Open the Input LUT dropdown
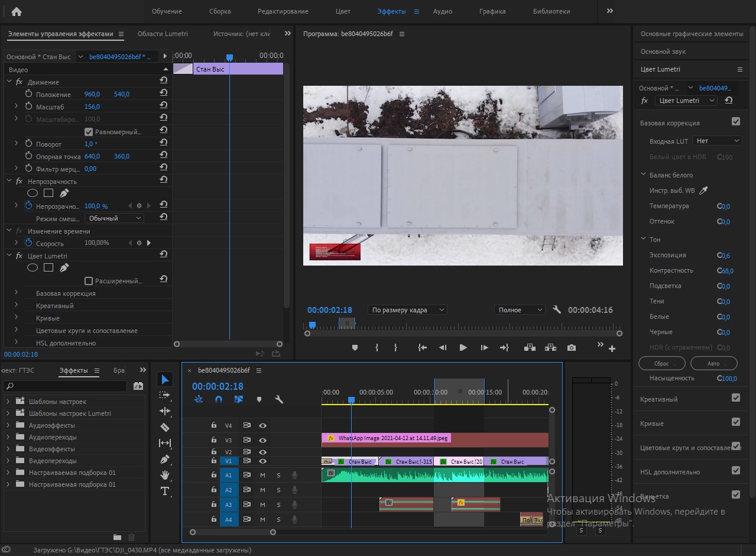Screen dimensions: 756x556 tap(717, 141)
